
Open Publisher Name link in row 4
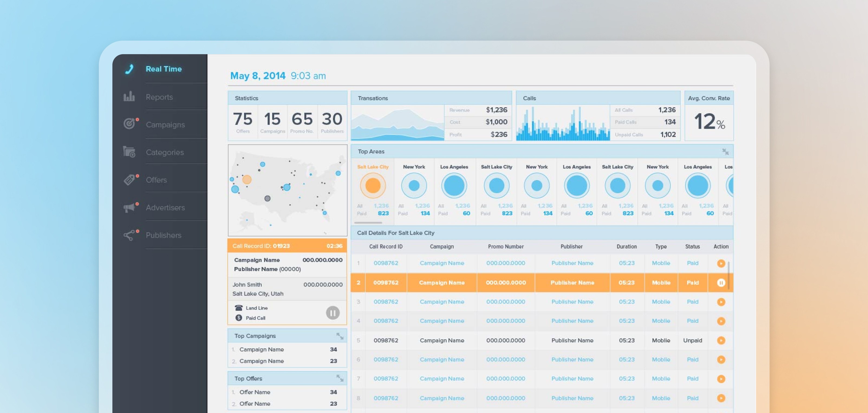click(572, 321)
